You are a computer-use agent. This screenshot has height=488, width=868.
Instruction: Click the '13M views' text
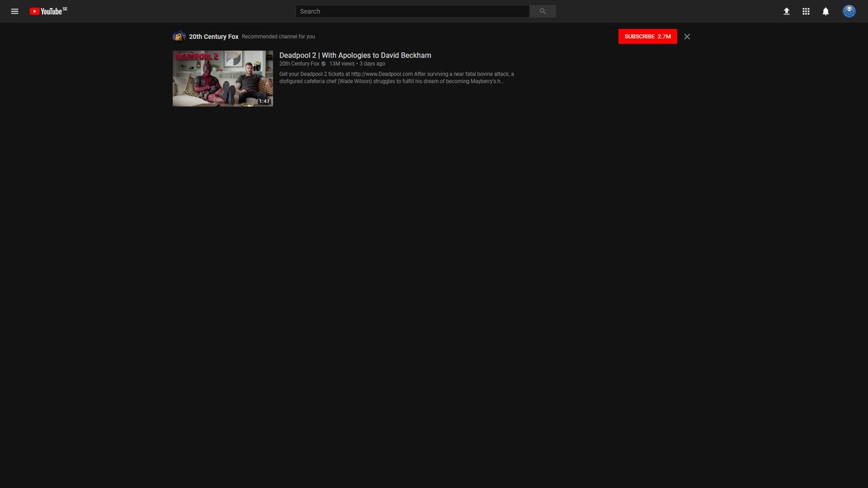click(342, 64)
